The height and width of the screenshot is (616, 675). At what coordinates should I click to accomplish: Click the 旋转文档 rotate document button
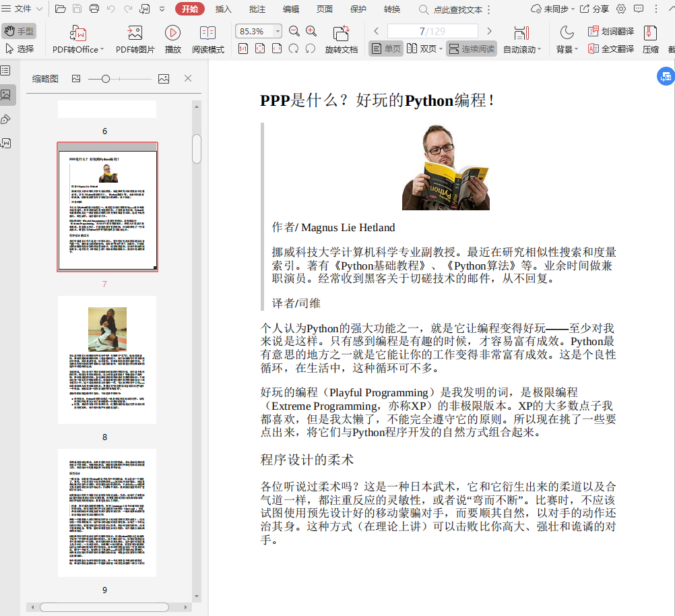click(342, 39)
